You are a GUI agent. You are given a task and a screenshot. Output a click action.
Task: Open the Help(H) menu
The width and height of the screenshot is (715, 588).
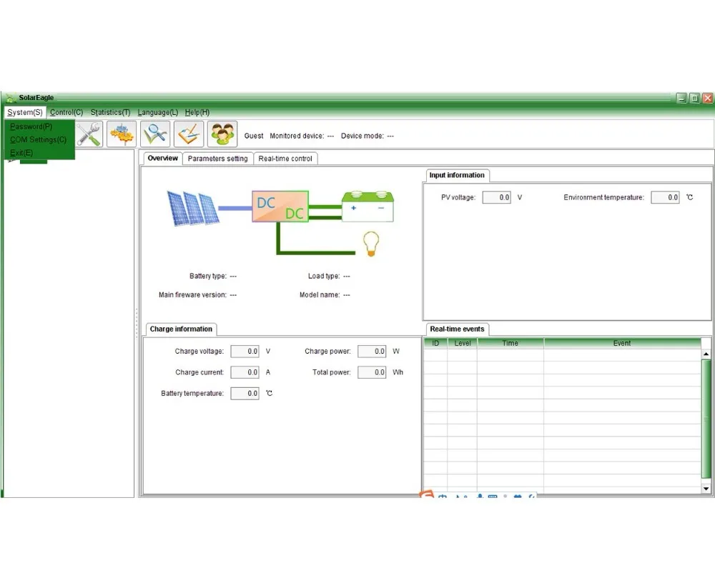click(x=197, y=112)
